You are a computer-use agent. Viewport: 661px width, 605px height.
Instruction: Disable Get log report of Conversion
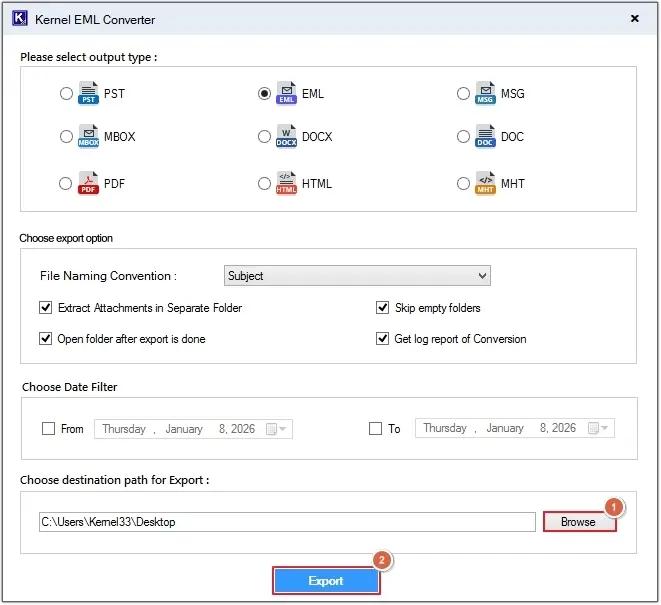(x=382, y=339)
